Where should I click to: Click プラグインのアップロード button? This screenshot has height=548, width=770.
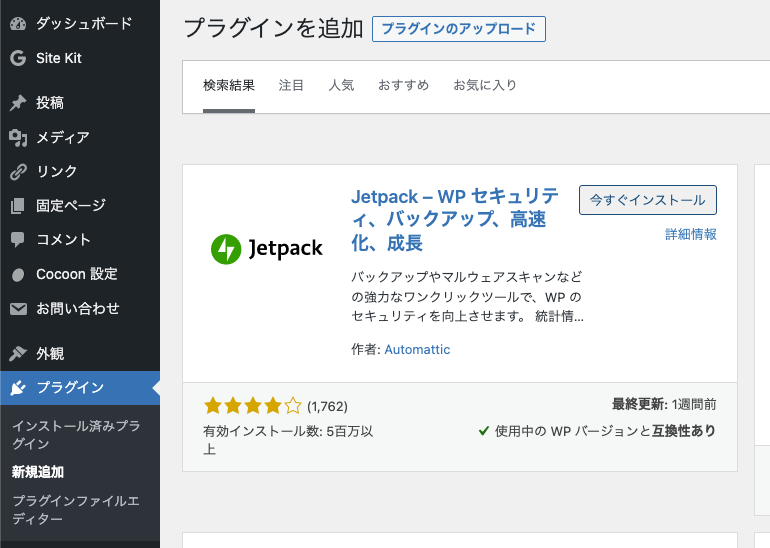click(x=459, y=29)
